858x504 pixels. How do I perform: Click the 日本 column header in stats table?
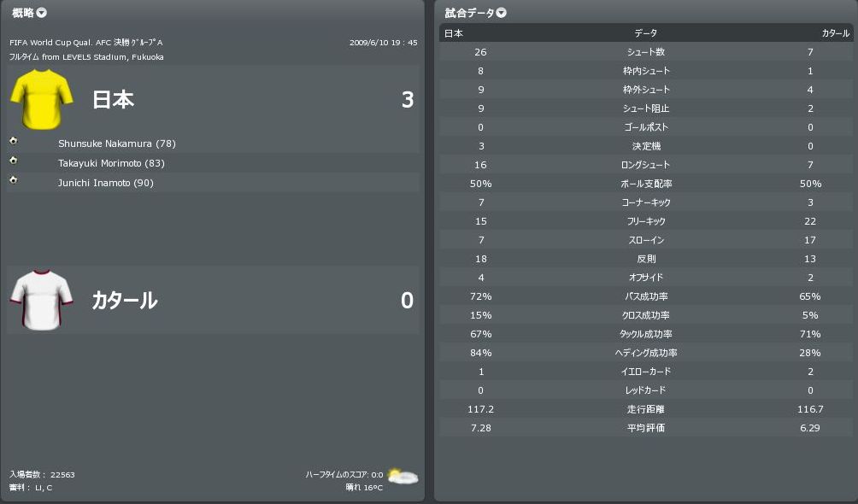(x=453, y=33)
